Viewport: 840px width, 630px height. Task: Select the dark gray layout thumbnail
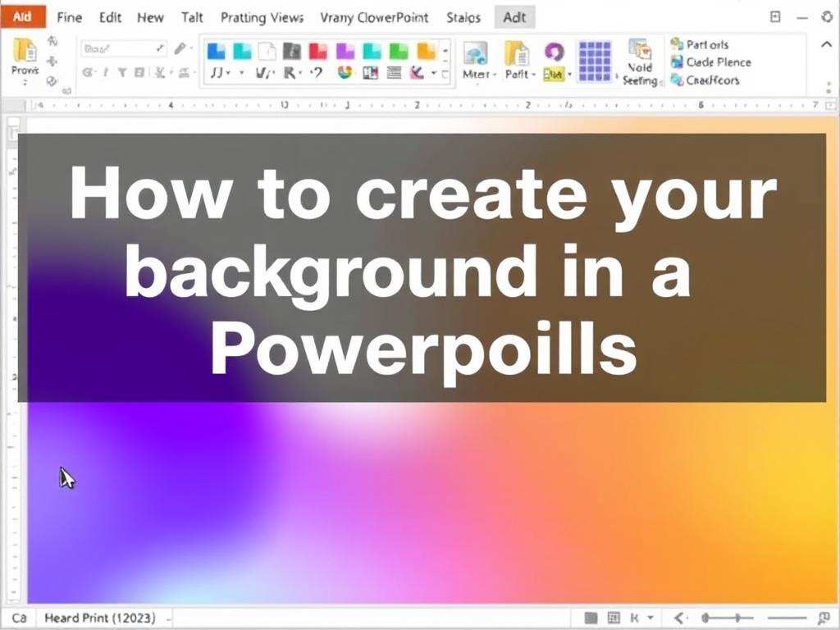(x=292, y=51)
